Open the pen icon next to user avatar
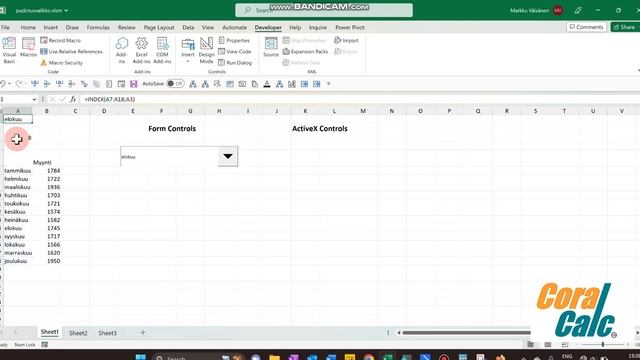640x360 pixels. click(578, 11)
